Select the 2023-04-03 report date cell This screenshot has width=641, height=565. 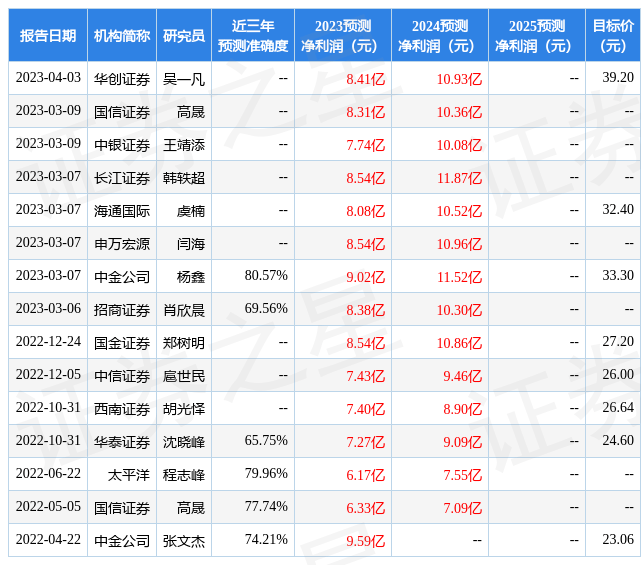click(x=48, y=78)
